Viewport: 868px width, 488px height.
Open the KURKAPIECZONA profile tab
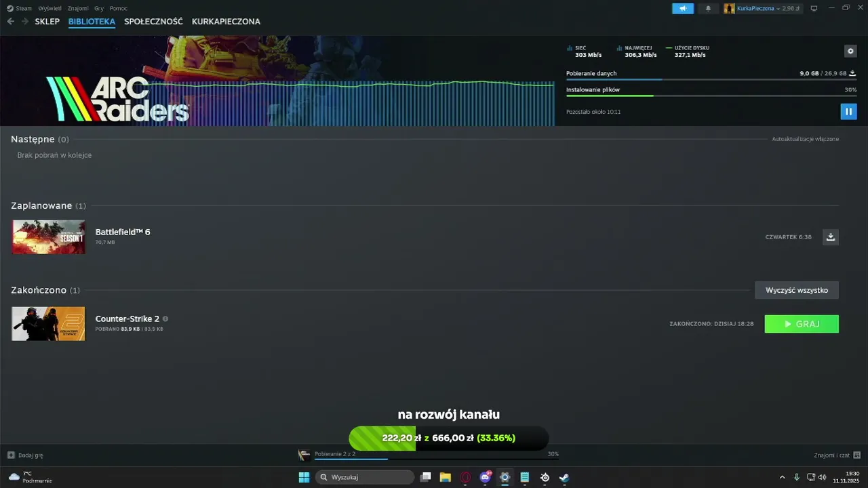[x=226, y=22]
